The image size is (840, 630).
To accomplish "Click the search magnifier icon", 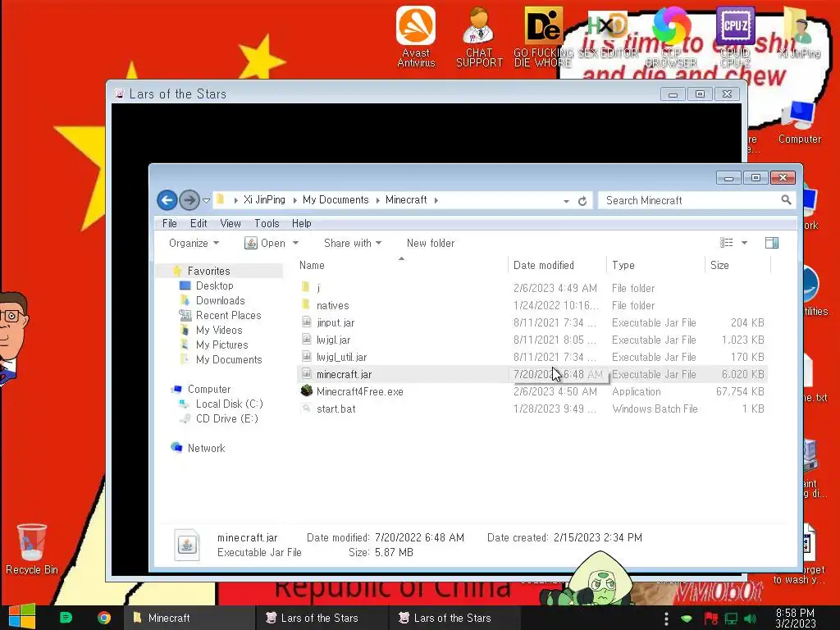I will 786,200.
